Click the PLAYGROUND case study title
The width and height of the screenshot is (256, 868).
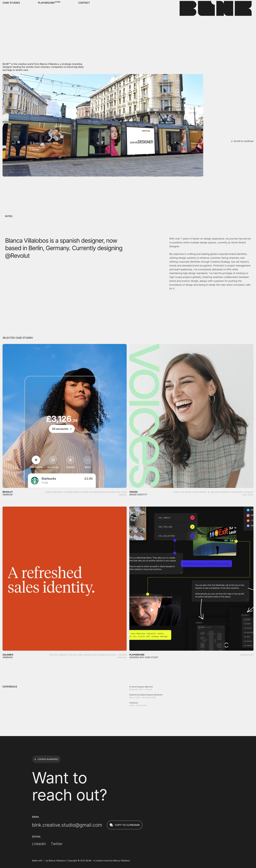[x=137, y=655]
